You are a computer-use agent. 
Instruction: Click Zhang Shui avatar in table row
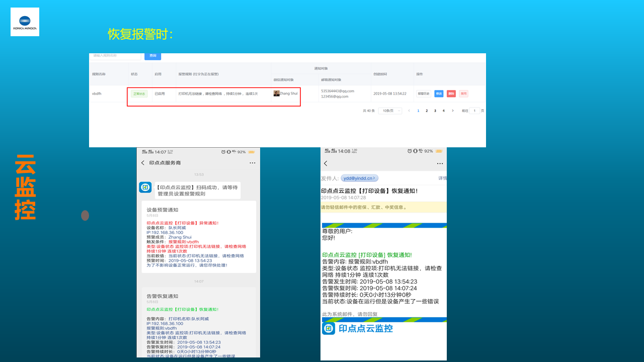(277, 94)
